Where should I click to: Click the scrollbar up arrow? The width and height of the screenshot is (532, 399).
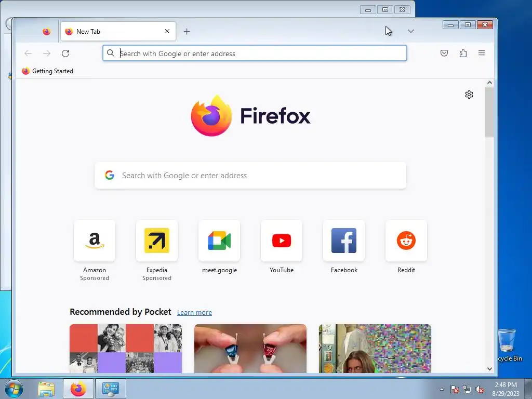click(x=489, y=83)
